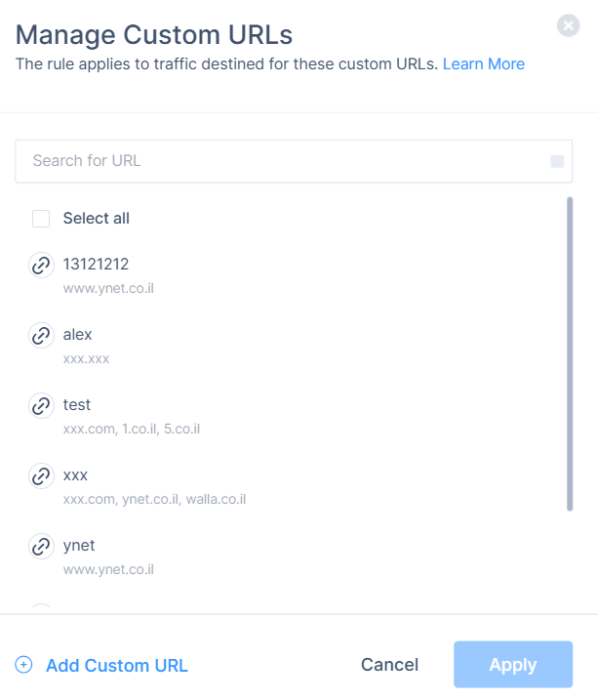Select the 13121212 custom URL entry
The height and width of the screenshot is (700, 598).
point(96,265)
